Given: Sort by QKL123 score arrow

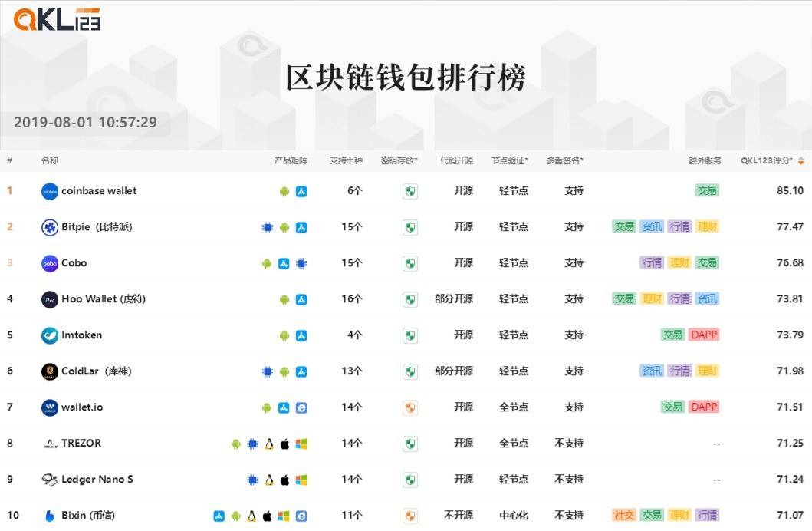Looking at the screenshot, I should 801,161.
